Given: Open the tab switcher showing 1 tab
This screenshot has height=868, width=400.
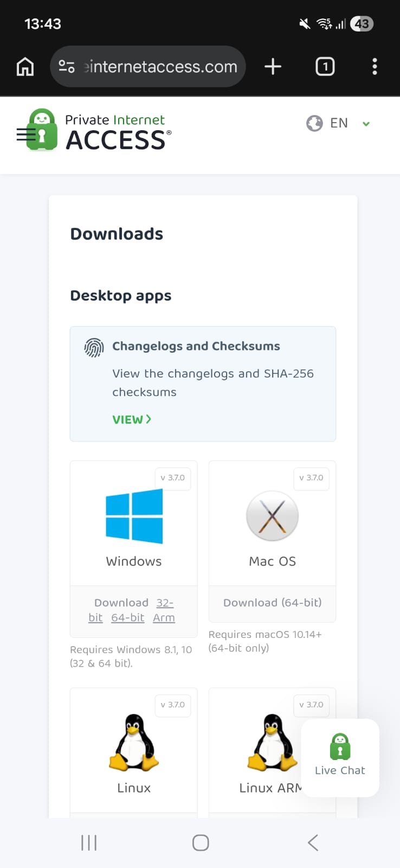Looking at the screenshot, I should pyautogui.click(x=325, y=67).
